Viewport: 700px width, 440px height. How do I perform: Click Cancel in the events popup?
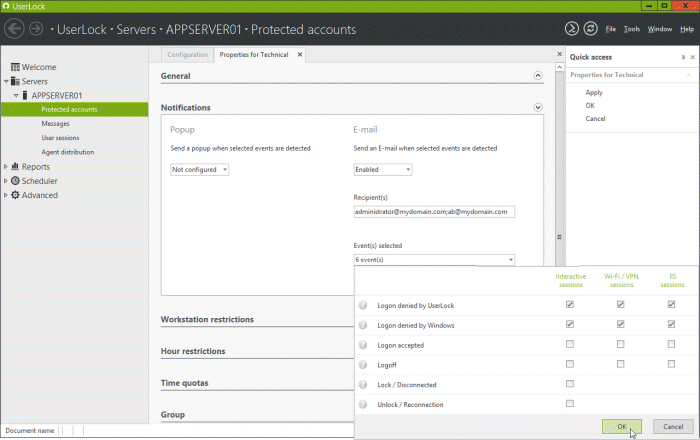pos(673,427)
